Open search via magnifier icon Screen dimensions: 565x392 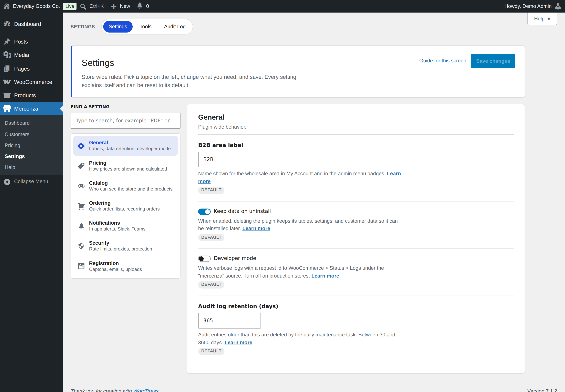point(83,6)
